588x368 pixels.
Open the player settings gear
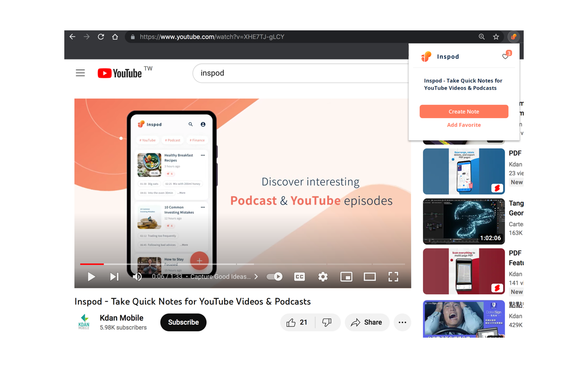[x=322, y=276]
